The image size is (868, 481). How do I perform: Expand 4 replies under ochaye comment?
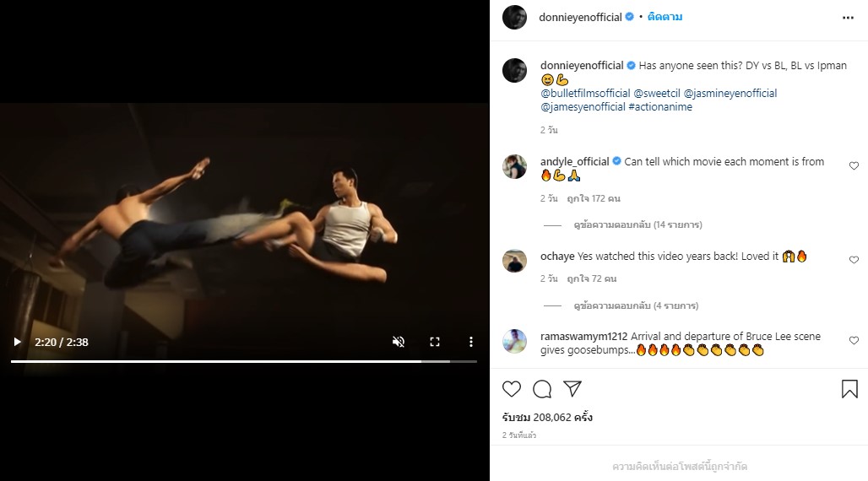(635, 305)
